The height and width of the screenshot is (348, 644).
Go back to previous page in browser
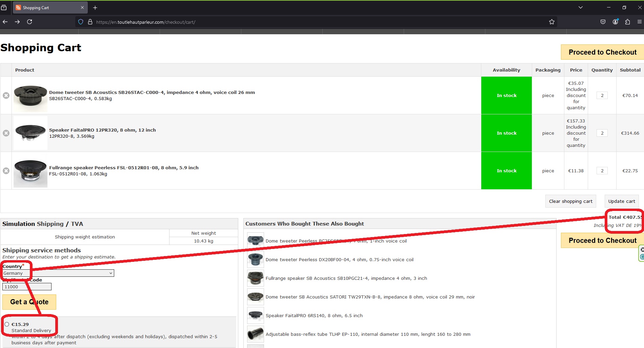tap(5, 22)
